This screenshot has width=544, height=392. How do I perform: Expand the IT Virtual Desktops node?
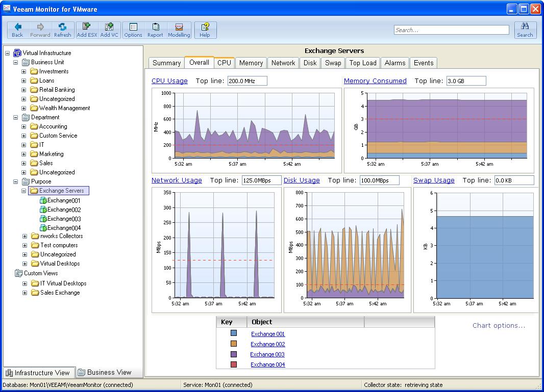pos(24,283)
